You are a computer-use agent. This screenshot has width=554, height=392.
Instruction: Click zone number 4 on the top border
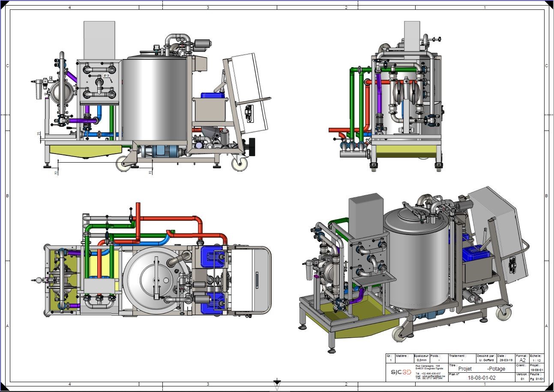tap(70, 8)
